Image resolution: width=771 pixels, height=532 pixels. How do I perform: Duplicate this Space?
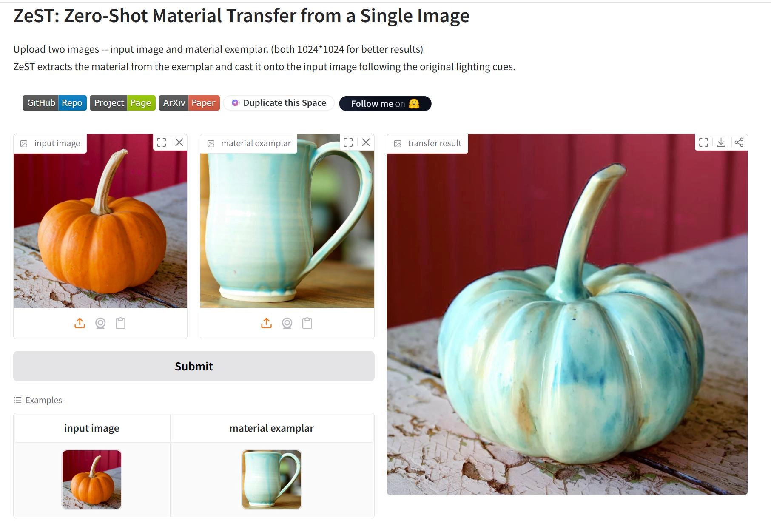click(279, 103)
